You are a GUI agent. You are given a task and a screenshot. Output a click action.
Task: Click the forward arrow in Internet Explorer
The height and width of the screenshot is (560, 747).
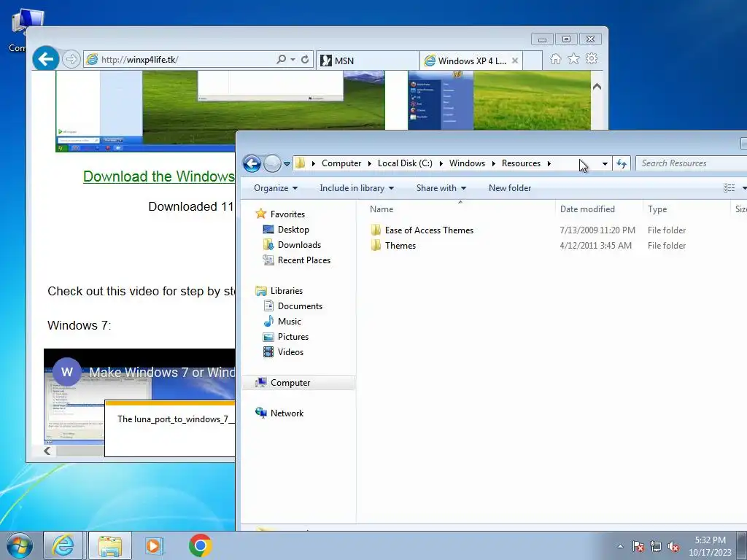[71, 60]
